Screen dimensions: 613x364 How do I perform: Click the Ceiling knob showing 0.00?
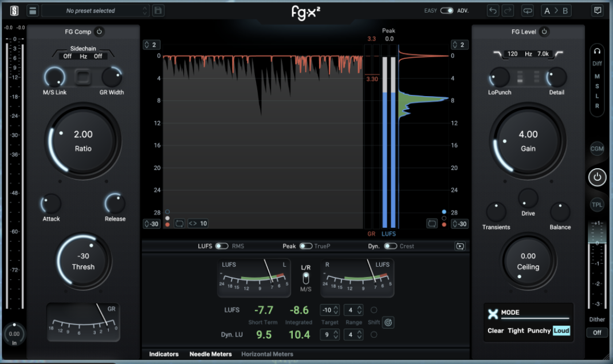pyautogui.click(x=528, y=261)
